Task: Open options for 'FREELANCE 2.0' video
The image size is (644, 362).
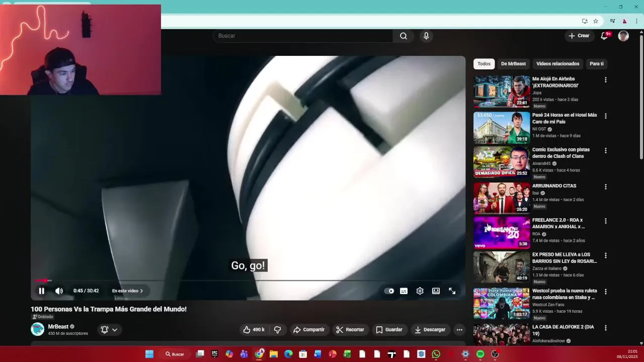Action: coord(605,221)
